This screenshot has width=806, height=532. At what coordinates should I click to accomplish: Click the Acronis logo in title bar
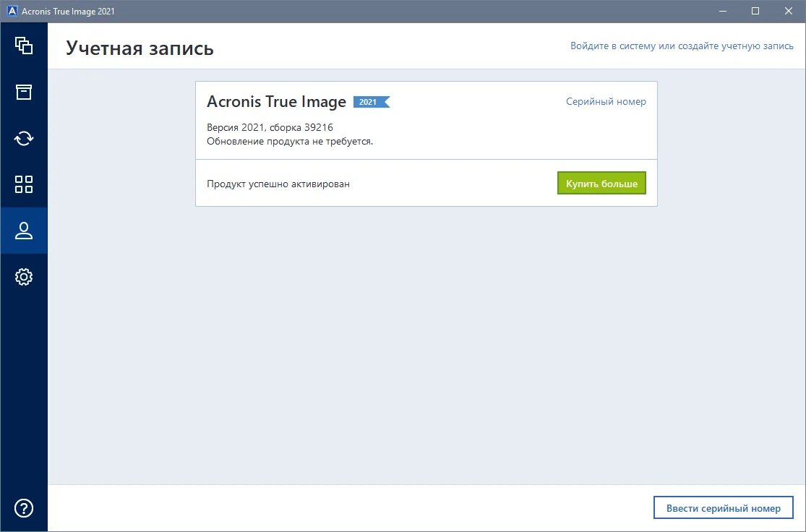pos(12,11)
